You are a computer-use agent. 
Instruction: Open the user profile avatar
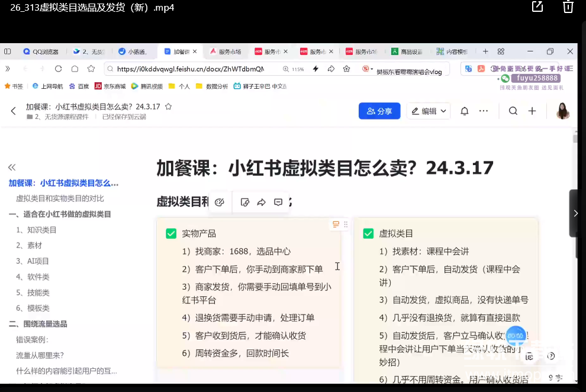562,111
